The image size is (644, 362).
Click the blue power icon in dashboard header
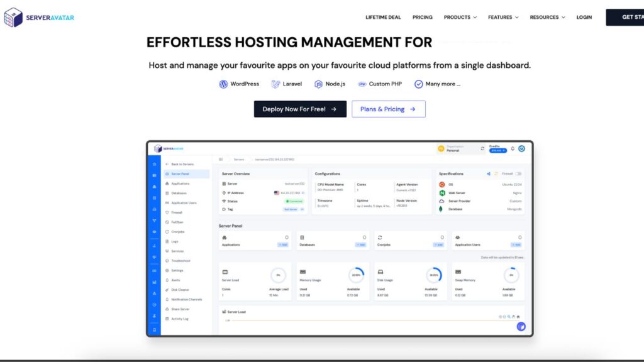[521, 149]
